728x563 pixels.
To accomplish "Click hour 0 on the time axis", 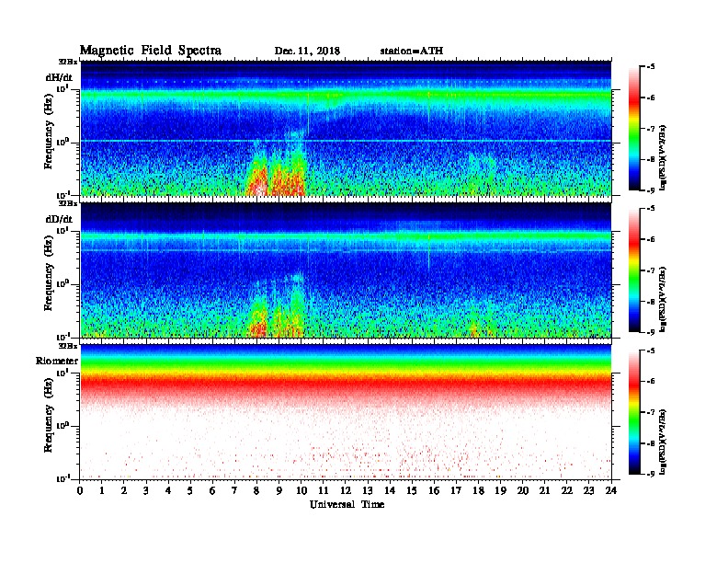I will tap(80, 491).
